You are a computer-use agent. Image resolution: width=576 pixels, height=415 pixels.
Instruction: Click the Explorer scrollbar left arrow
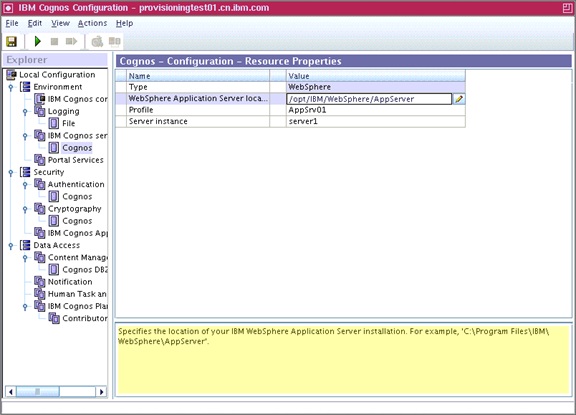pyautogui.click(x=11, y=391)
